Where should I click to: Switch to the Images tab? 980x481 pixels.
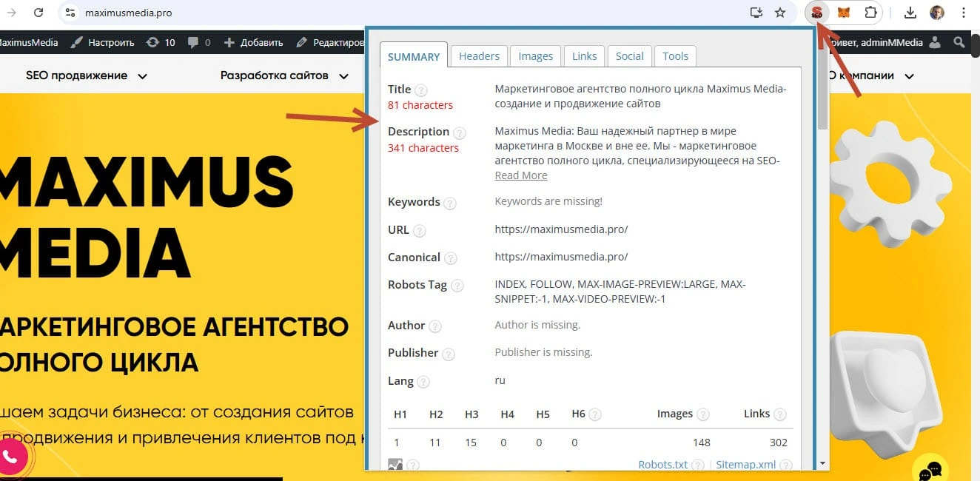[x=535, y=55]
